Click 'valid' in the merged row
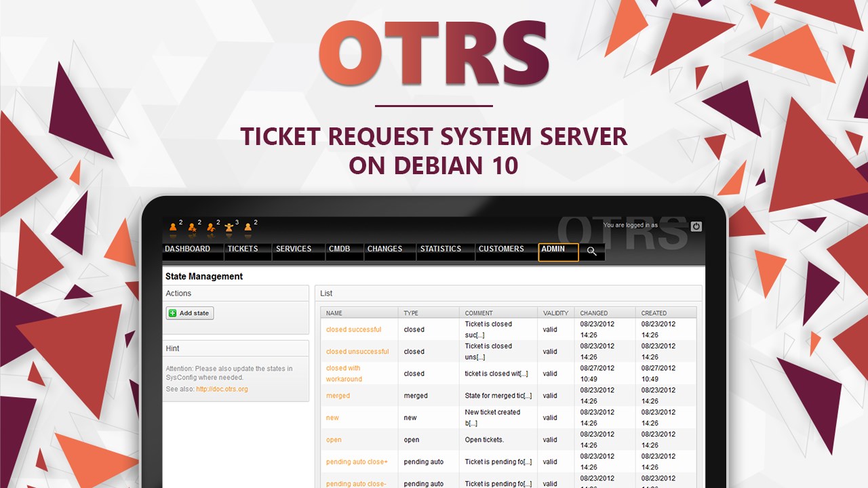The width and height of the screenshot is (868, 488). (550, 396)
